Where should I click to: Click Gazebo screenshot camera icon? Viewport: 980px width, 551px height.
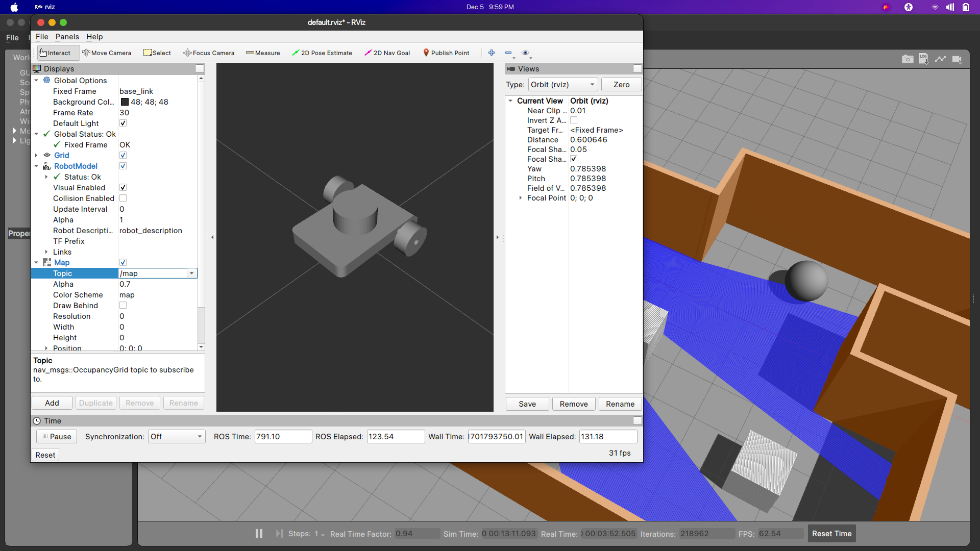pos(907,59)
